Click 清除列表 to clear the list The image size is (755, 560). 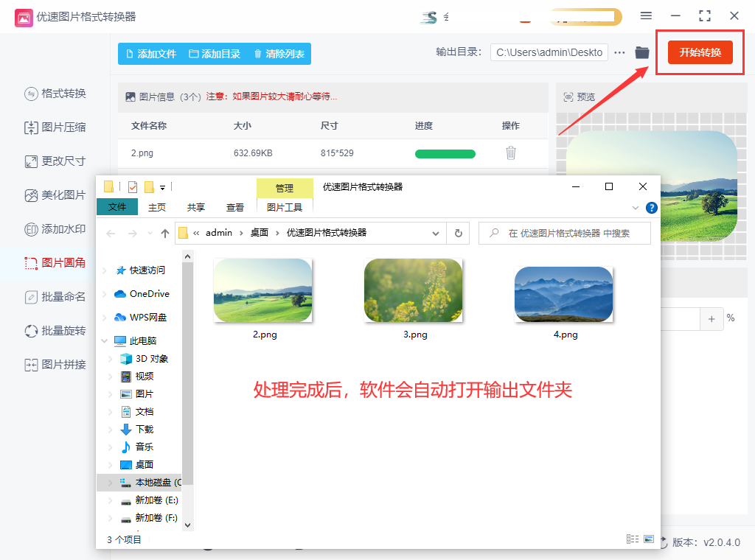[279, 54]
